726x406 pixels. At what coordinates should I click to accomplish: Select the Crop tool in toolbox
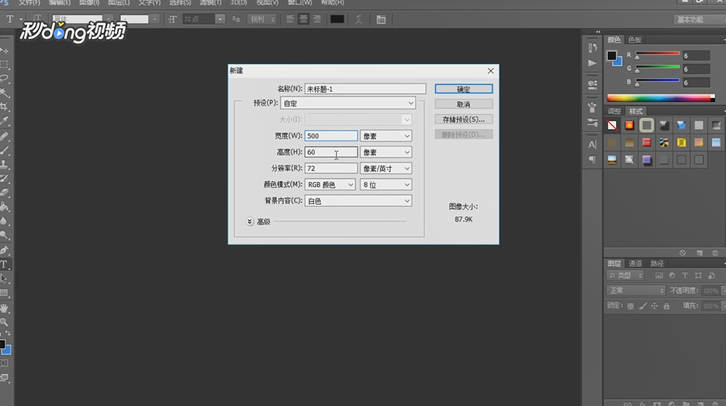click(x=5, y=106)
